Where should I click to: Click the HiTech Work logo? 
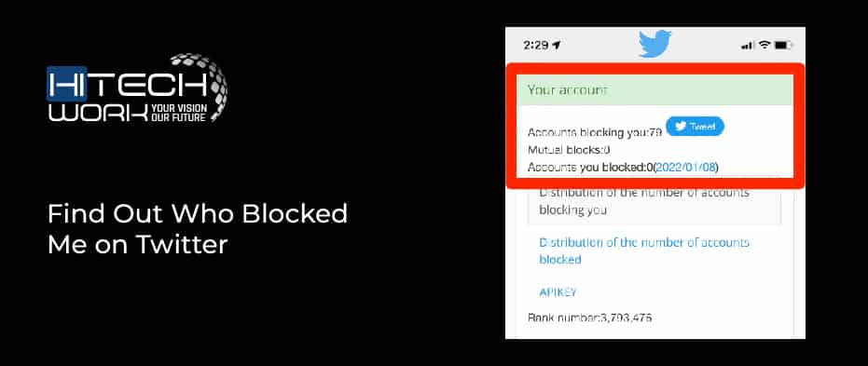137,88
